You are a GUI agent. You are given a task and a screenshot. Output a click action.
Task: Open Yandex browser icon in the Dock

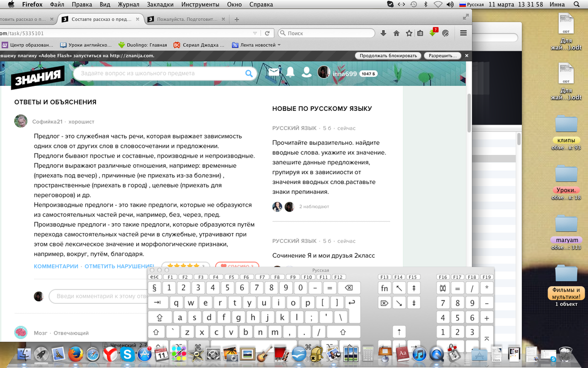(x=110, y=354)
